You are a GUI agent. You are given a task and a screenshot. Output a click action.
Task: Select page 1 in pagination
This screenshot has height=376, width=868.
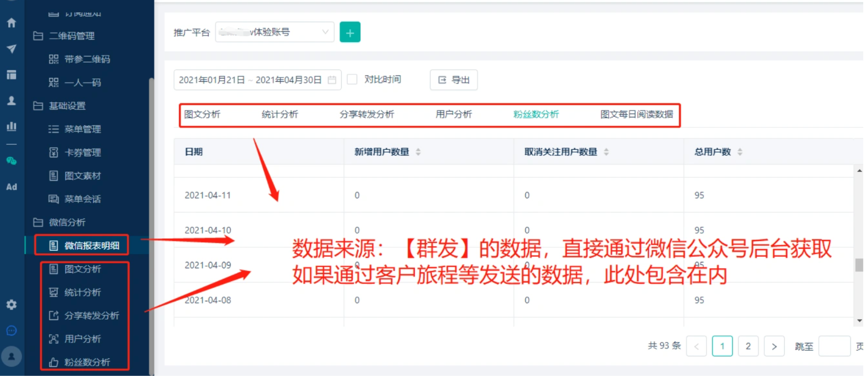(722, 346)
